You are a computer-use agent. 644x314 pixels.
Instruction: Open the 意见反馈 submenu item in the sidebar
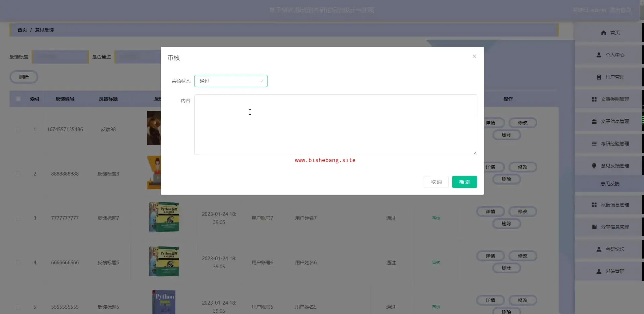click(x=610, y=184)
